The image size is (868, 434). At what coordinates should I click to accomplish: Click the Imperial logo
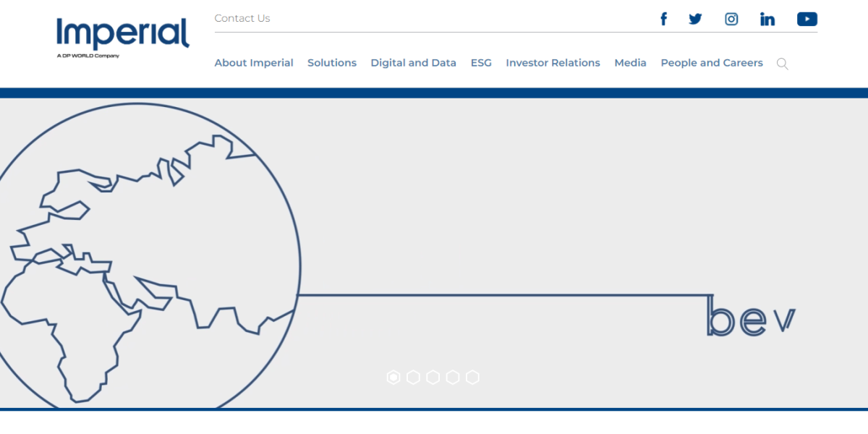coord(123,38)
